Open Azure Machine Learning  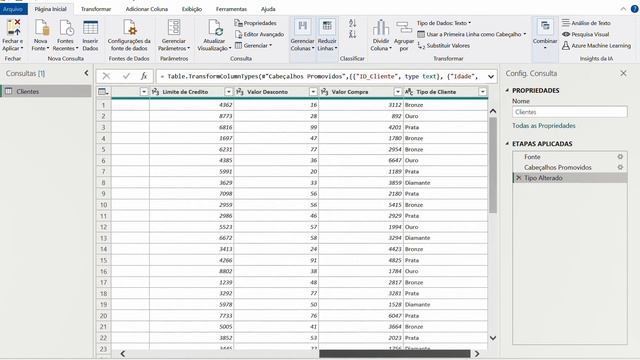pos(596,46)
